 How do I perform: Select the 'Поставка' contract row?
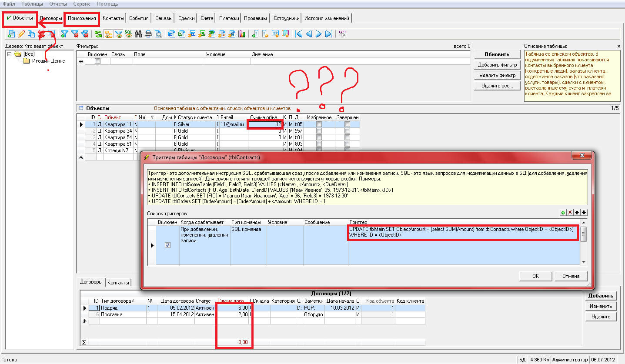pyautogui.click(x=257, y=314)
